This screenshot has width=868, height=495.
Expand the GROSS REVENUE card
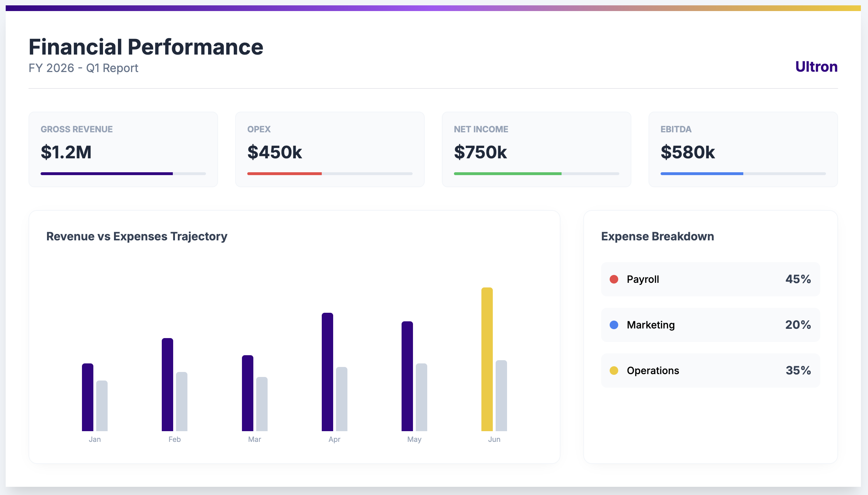point(123,149)
